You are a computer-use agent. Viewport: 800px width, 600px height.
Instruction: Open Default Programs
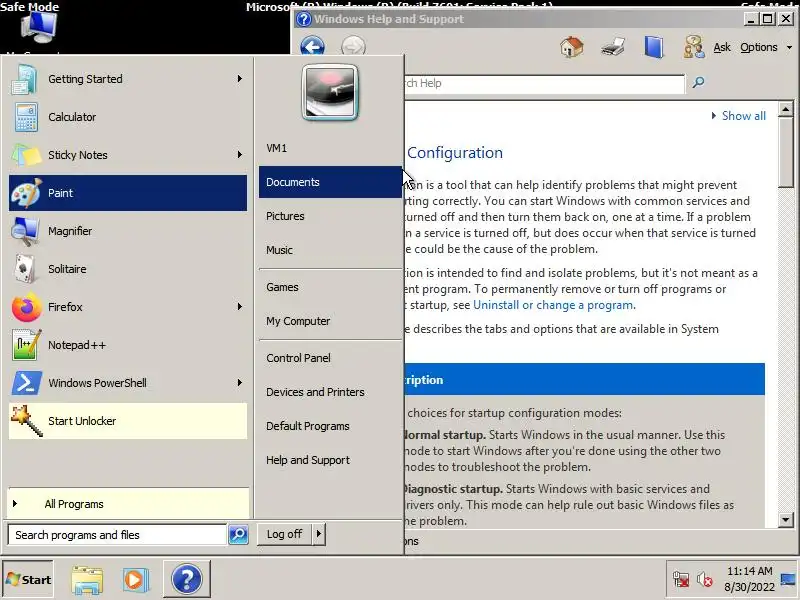(330, 426)
